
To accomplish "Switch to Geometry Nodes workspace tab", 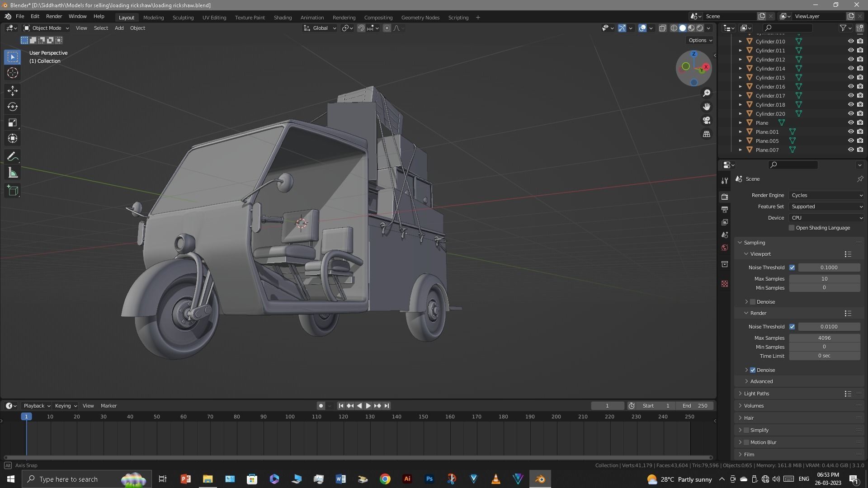I will [420, 18].
